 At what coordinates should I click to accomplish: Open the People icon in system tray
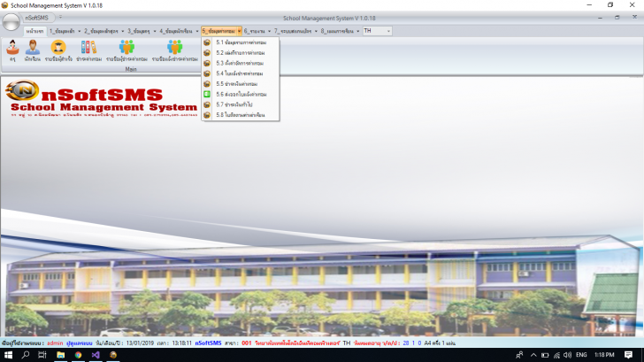(x=519, y=355)
